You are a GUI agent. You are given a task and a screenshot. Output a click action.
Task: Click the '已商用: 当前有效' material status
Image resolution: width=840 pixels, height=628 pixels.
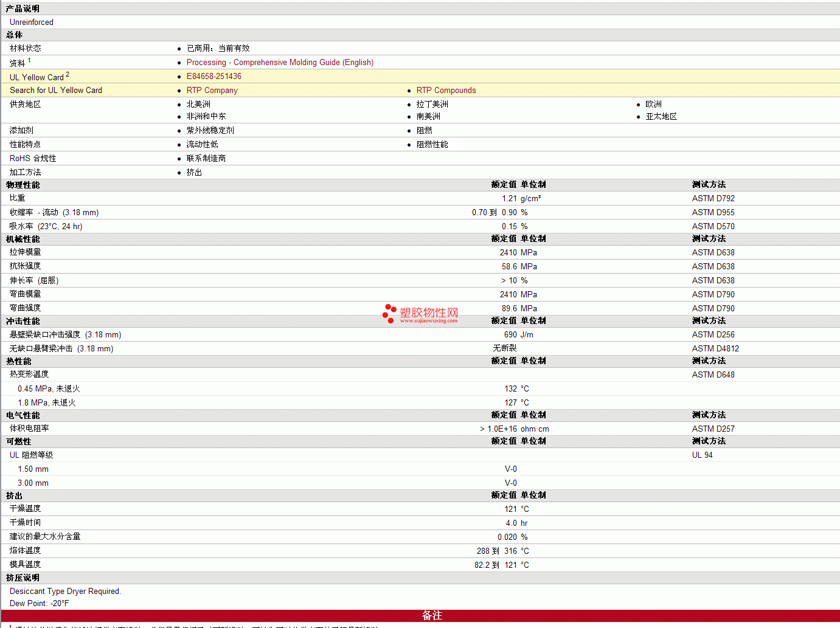[218, 49]
